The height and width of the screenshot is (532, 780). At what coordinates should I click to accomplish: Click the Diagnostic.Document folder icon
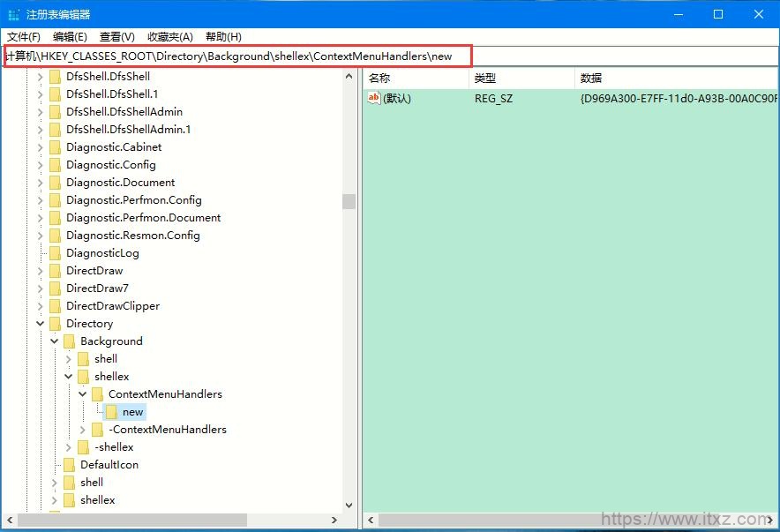(56, 183)
